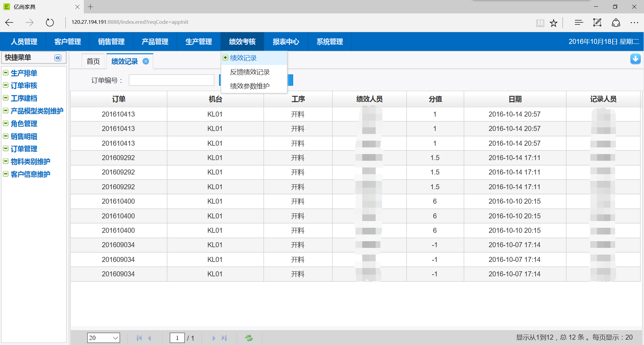Image resolution: width=644 pixels, height=345 pixels.
Task: Click the 订单编号 search input field
Action: click(x=171, y=80)
